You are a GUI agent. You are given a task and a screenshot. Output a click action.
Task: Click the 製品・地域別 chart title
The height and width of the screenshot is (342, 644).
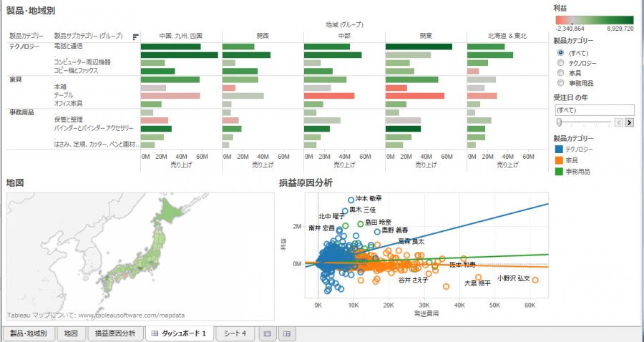click(x=30, y=11)
